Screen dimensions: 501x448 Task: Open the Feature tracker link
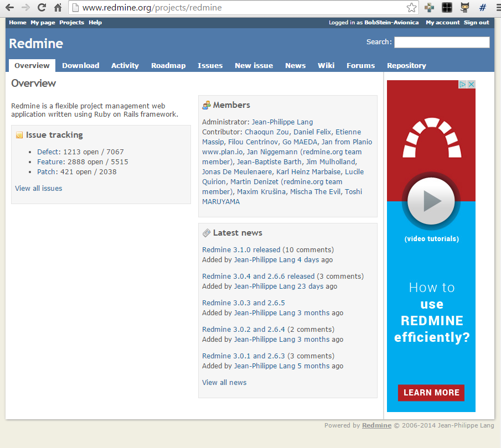(50, 162)
